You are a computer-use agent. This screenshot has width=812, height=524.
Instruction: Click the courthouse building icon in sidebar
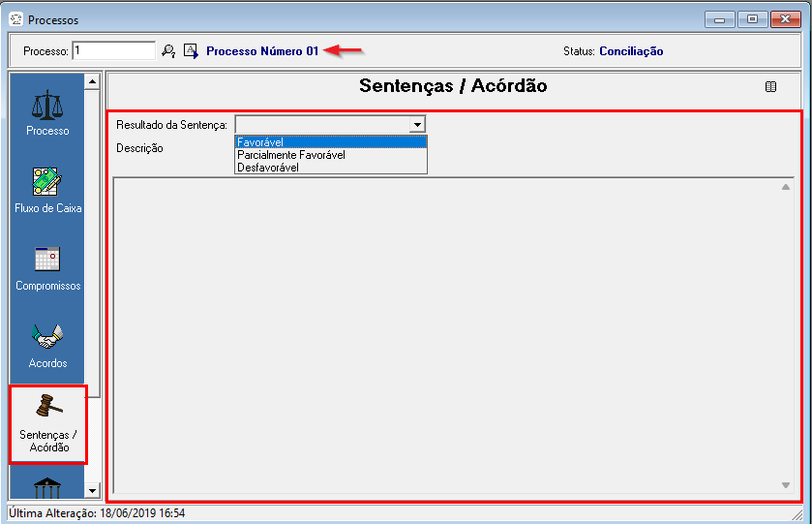click(x=47, y=487)
